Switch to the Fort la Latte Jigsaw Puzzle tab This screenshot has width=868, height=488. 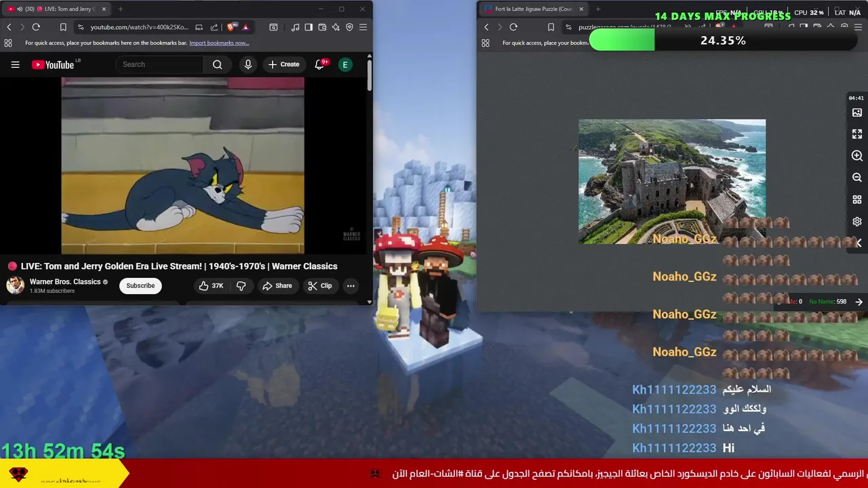coord(534,9)
